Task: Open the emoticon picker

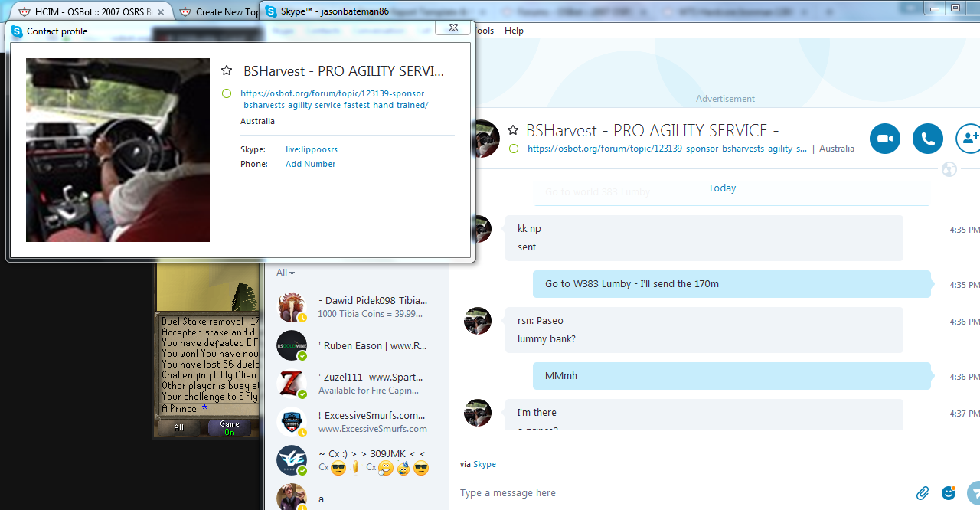Action: (x=949, y=493)
